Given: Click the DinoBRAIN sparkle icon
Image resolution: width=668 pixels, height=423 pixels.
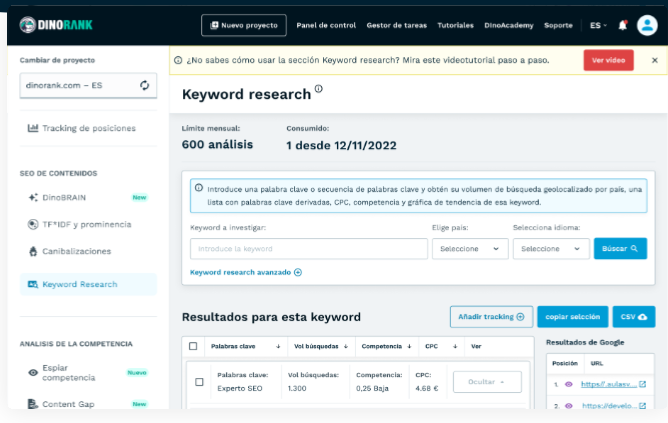Looking at the screenshot, I should point(33,197).
